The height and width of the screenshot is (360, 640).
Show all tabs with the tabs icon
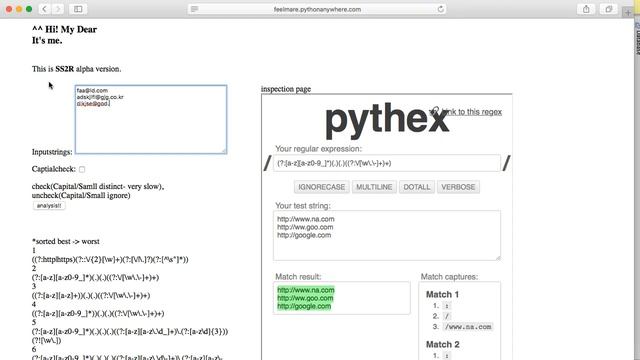pos(609,9)
